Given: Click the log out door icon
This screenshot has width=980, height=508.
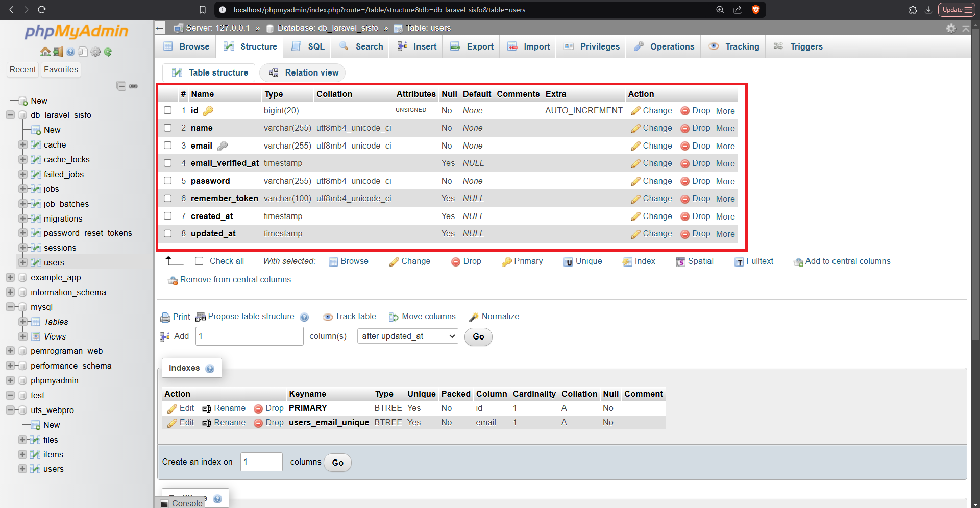Looking at the screenshot, I should [x=58, y=52].
